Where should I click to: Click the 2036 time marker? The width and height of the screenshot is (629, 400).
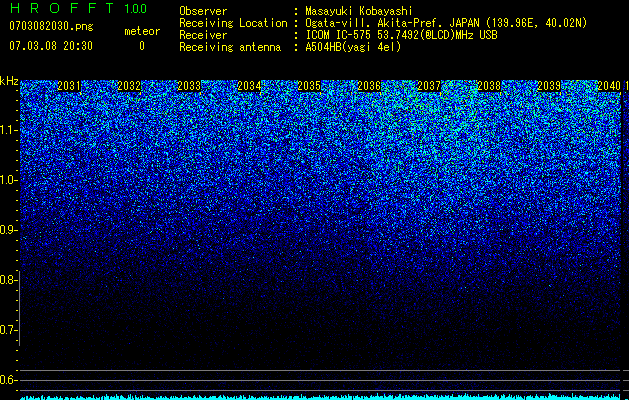[x=369, y=86]
